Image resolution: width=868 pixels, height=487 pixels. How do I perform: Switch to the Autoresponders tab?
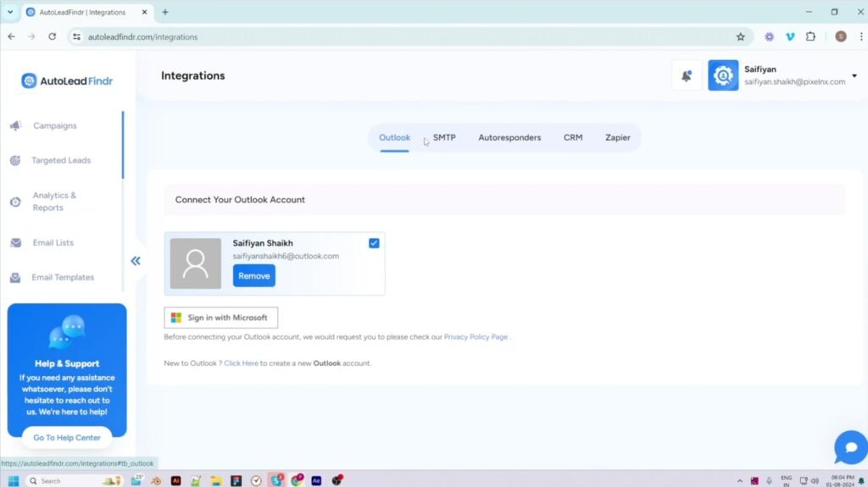[x=509, y=137]
